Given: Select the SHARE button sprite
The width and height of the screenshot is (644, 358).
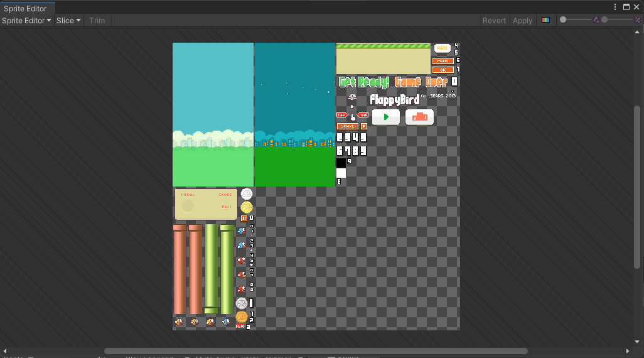Looking at the screenshot, I should pyautogui.click(x=348, y=126).
